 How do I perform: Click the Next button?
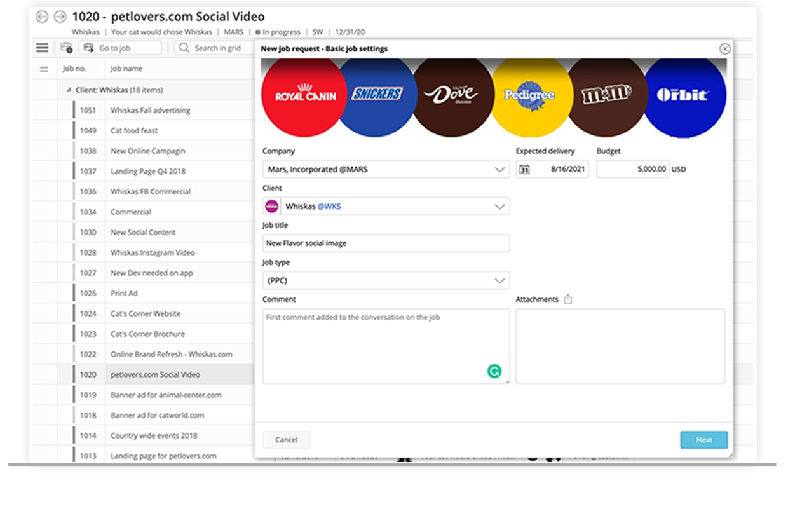tap(703, 439)
